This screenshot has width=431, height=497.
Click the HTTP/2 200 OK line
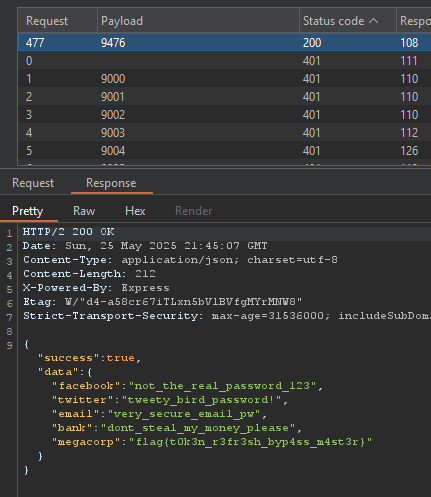[68, 232]
